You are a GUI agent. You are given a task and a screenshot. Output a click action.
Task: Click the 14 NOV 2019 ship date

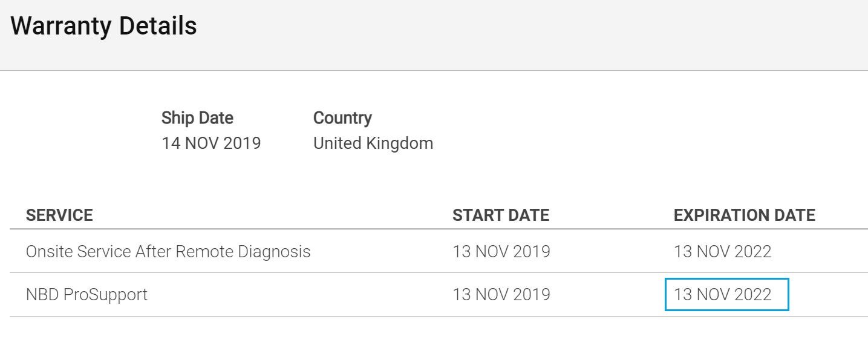point(211,143)
